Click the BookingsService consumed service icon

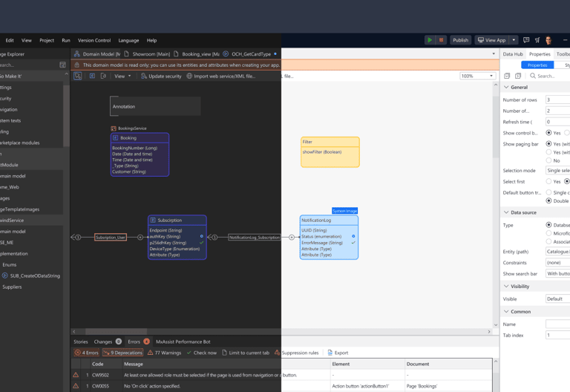114,128
